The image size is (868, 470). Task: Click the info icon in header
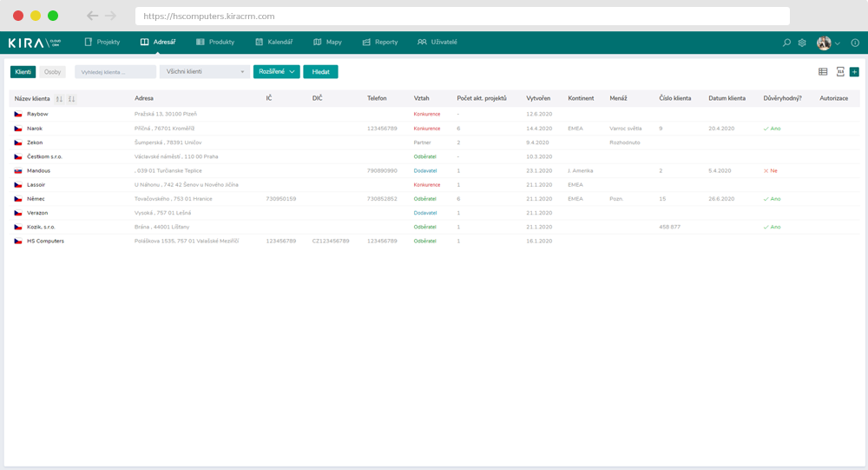tap(855, 43)
